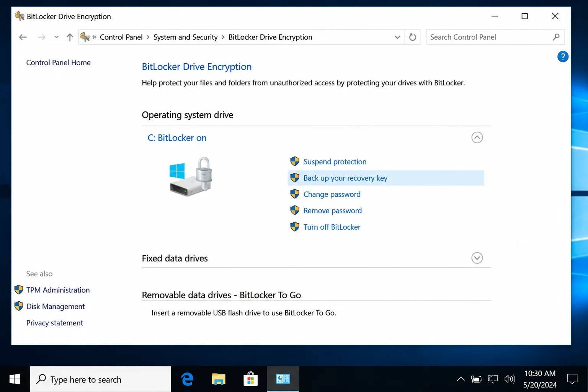The width and height of the screenshot is (588, 392).
Task: Click Change password link
Action: tap(332, 194)
